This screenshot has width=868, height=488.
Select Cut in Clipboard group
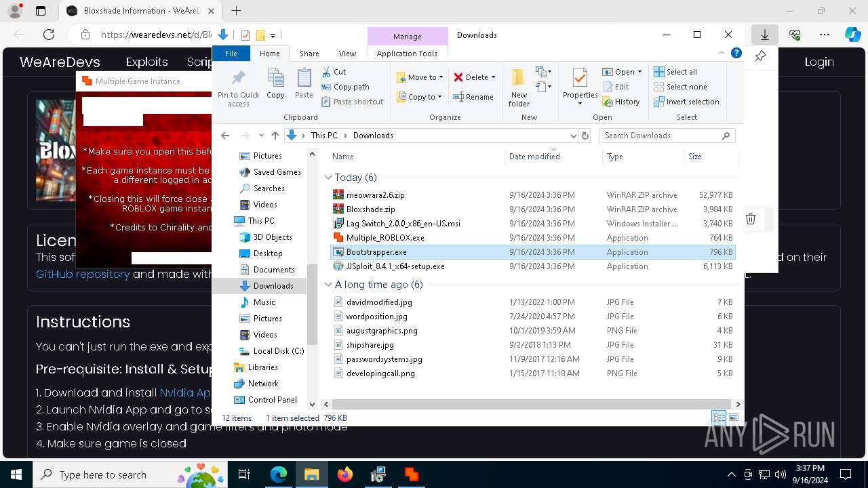point(334,72)
